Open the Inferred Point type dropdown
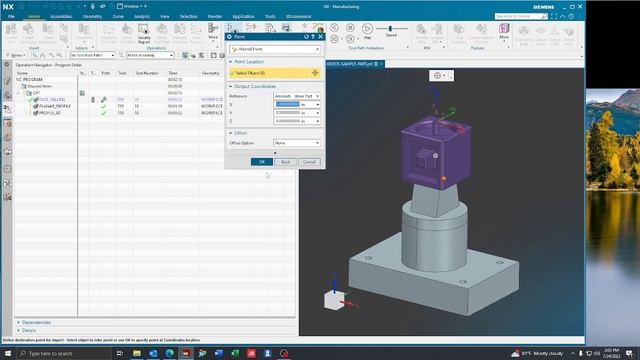This screenshot has height=360, width=640. [x=275, y=49]
